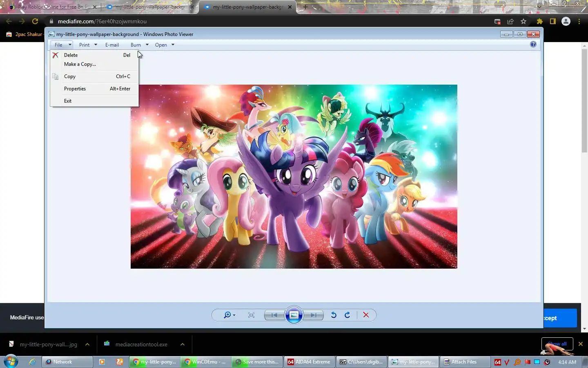Screen dimensions: 588x368
Task: Click Show all downloads button
Action: click(557, 344)
